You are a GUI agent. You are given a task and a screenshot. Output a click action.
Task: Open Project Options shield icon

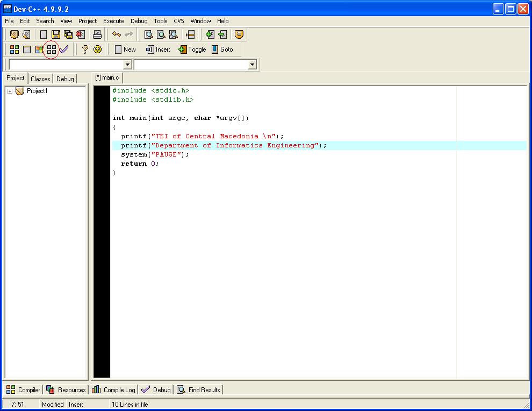(239, 34)
